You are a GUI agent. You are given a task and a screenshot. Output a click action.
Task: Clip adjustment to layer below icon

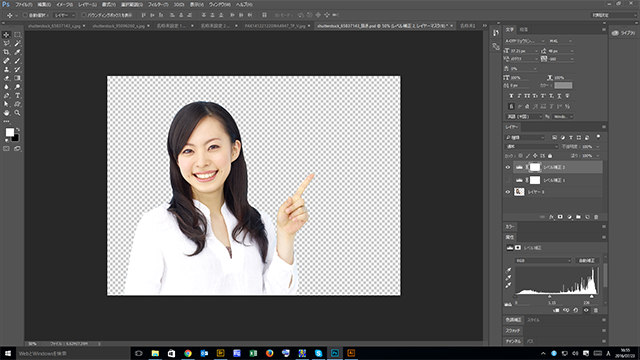[x=556, y=310]
